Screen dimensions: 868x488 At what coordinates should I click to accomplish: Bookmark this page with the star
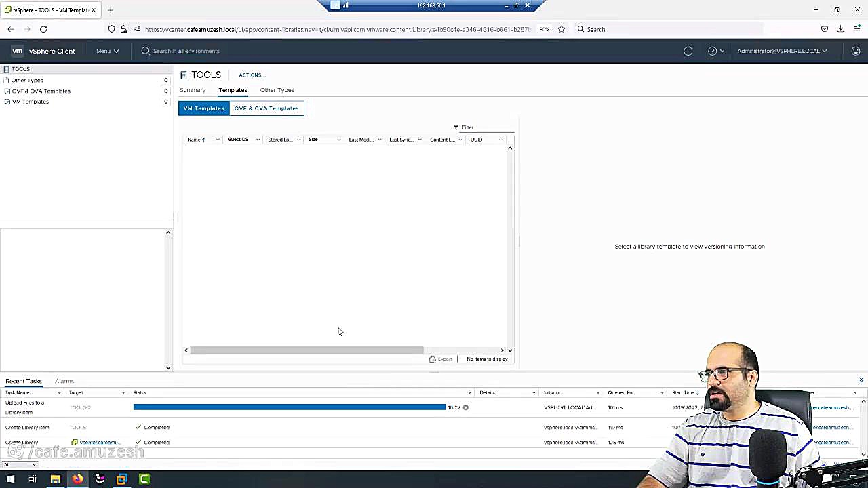click(x=561, y=29)
